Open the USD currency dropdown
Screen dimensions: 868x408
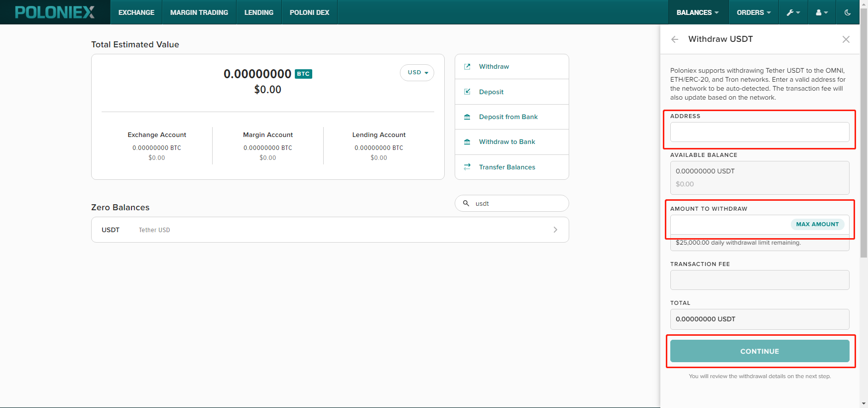click(417, 73)
